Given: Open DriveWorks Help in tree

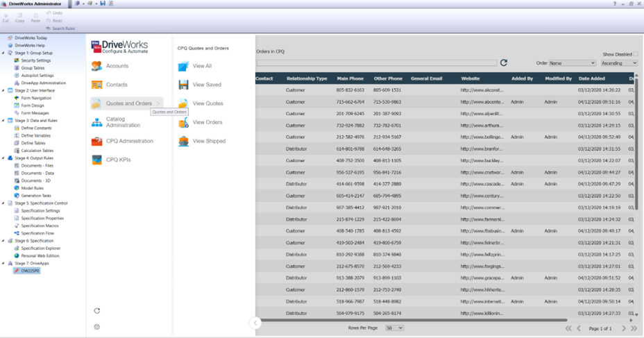Looking at the screenshot, I should point(30,46).
